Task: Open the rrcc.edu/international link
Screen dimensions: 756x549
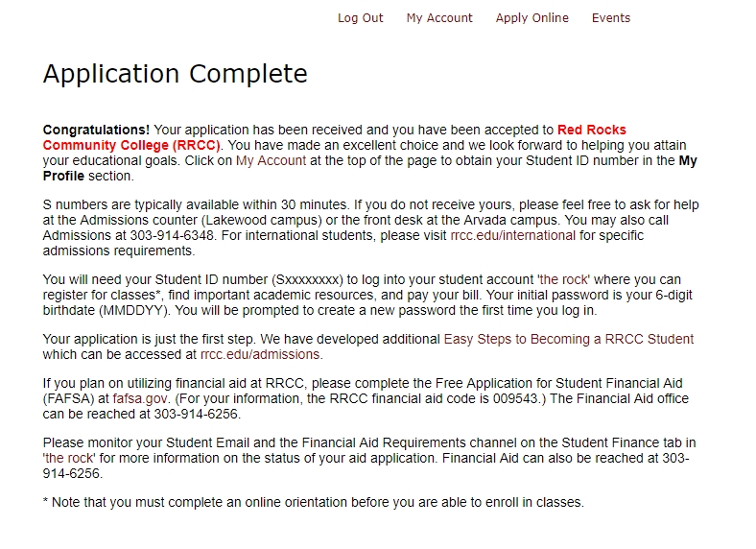Action: pos(513,235)
